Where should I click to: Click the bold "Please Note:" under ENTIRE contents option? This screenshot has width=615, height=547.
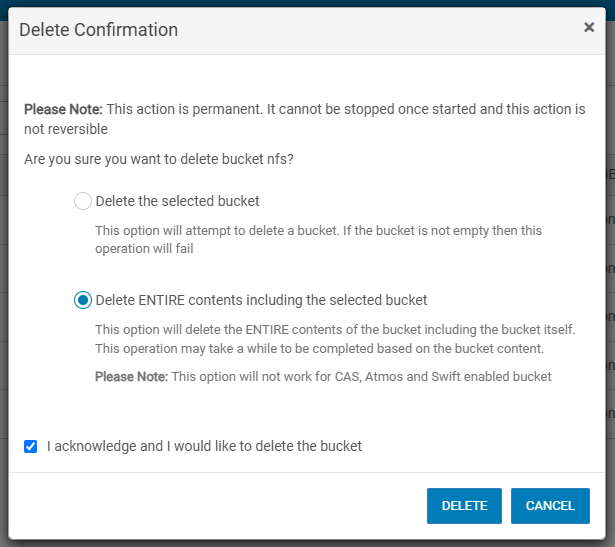131,377
